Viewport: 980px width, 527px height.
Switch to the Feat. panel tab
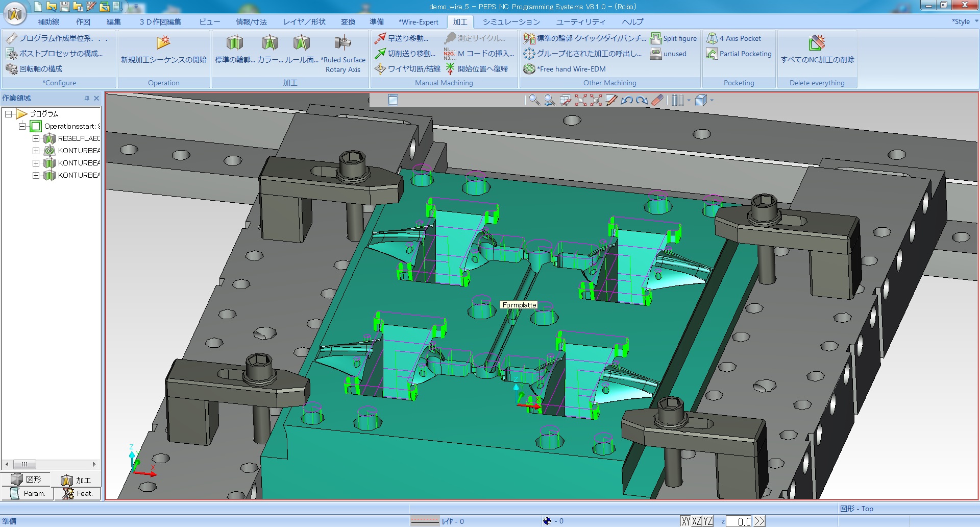[x=78, y=493]
